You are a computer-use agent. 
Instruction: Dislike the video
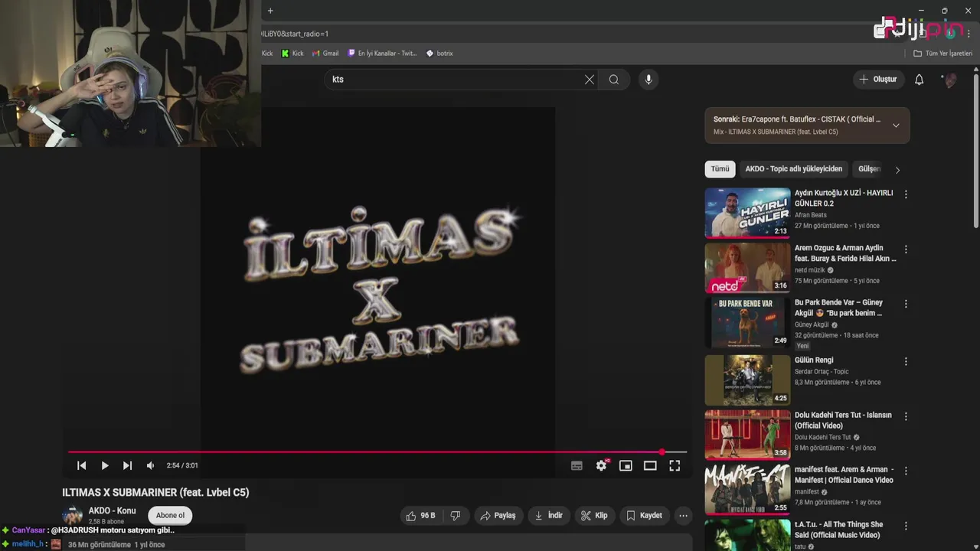click(456, 516)
